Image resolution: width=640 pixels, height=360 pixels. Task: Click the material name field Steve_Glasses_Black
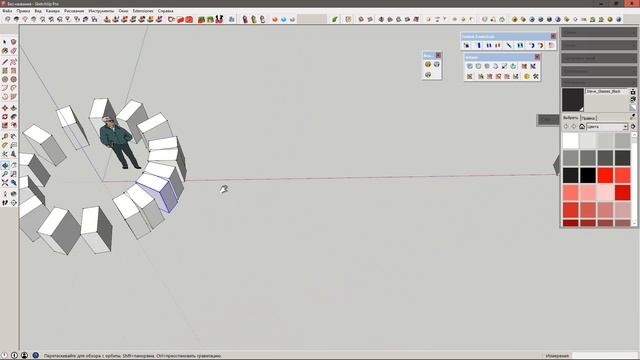(607, 92)
